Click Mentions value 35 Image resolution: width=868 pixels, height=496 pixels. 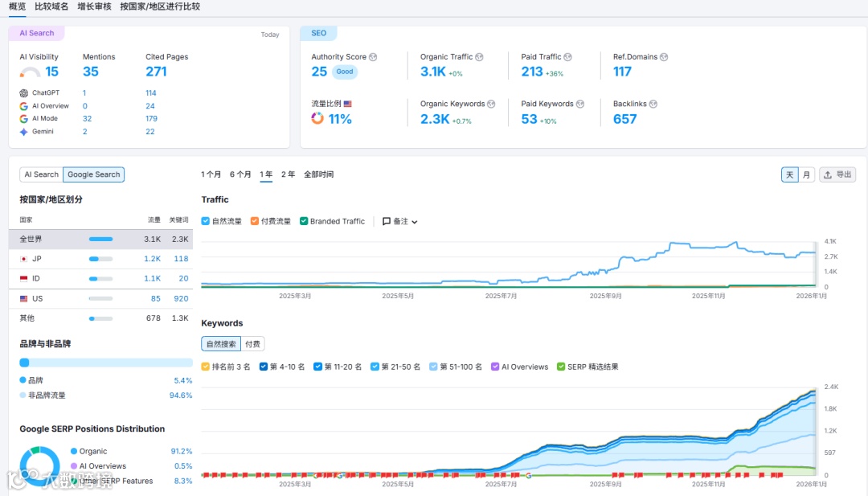(x=91, y=72)
